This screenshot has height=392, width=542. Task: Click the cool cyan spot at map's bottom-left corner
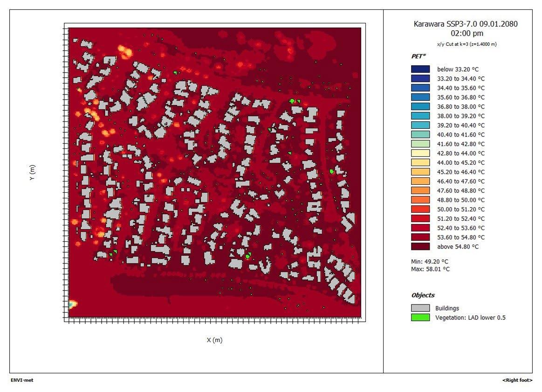pyautogui.click(x=72, y=304)
